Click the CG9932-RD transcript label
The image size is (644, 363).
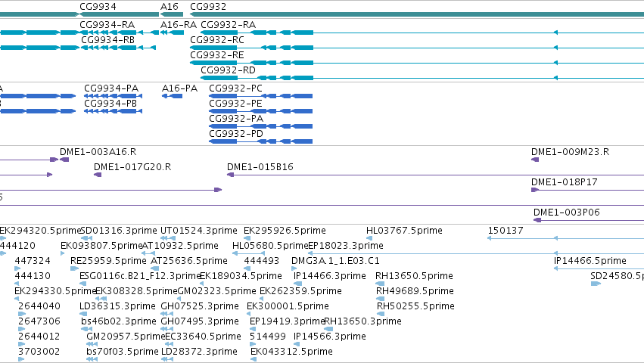[228, 70]
